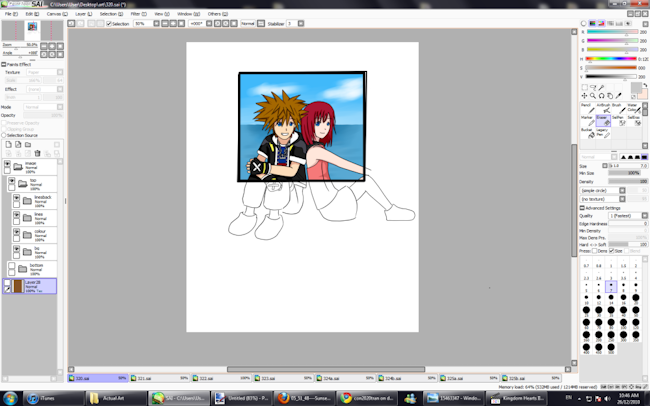Open the Stabilizer dropdown

301,24
